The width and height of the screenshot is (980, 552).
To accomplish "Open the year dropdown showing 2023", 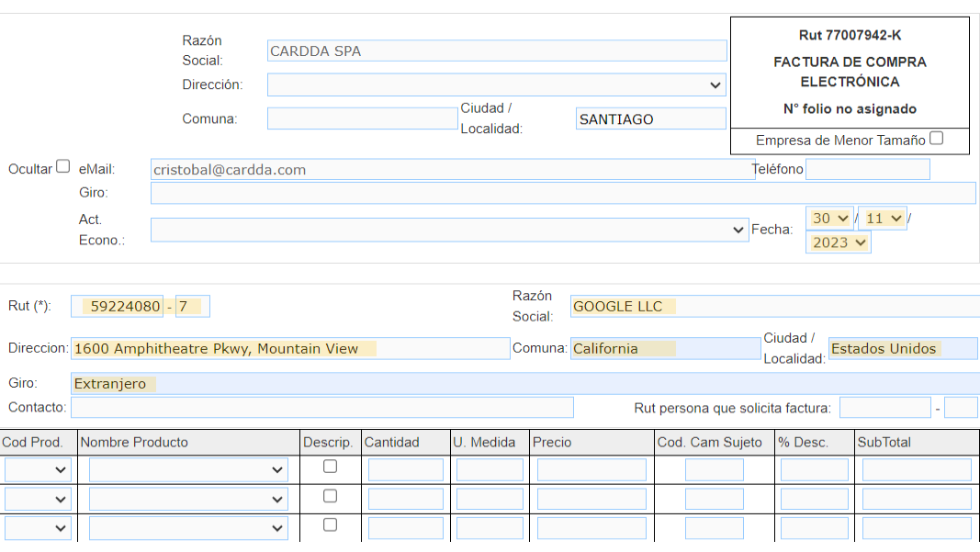I will pyautogui.click(x=839, y=242).
